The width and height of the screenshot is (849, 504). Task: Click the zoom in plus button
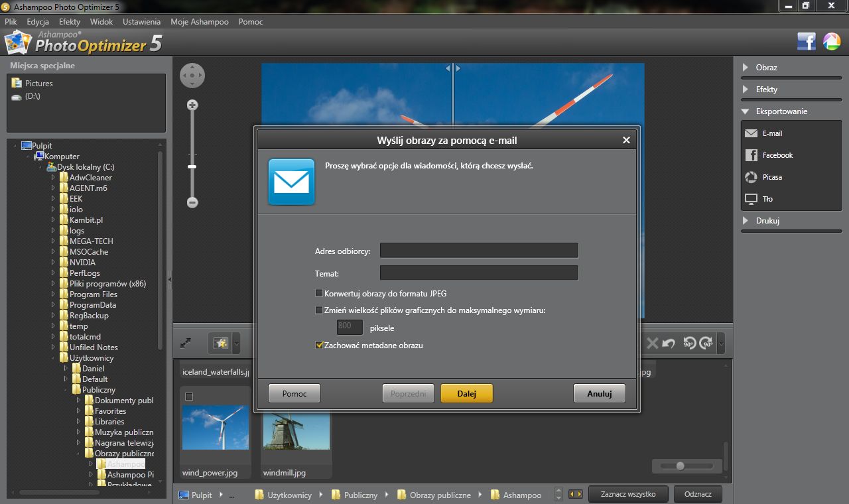click(192, 105)
